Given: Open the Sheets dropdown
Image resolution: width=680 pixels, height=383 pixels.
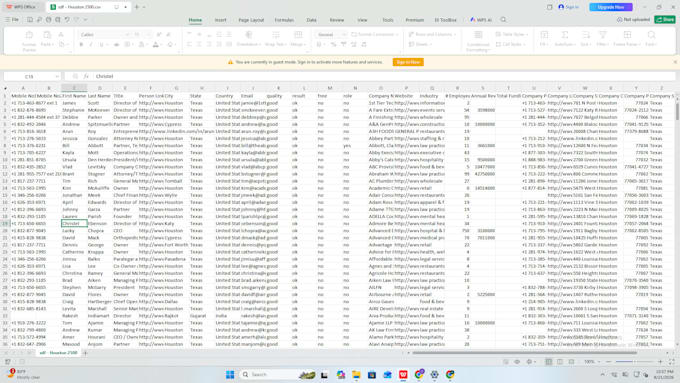Looking at the screenshot, I should (420, 44).
